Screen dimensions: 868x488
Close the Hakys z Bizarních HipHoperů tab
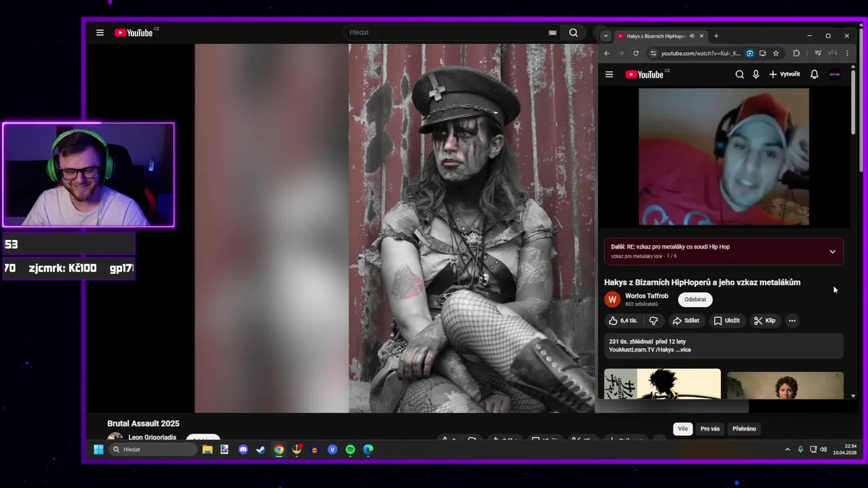click(702, 36)
